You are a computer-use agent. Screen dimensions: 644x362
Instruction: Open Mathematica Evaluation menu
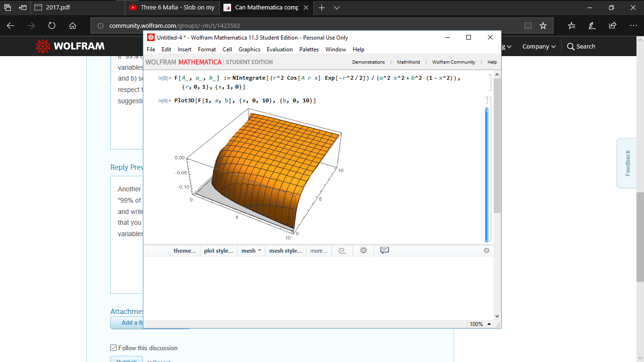[x=280, y=49]
